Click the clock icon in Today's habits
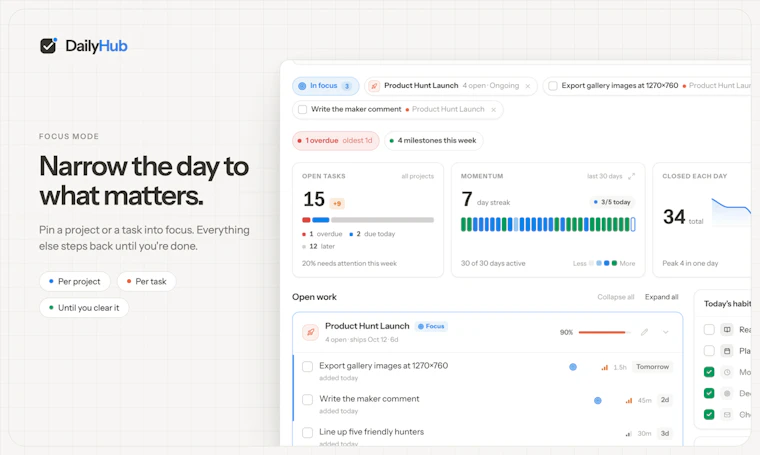 727,372
